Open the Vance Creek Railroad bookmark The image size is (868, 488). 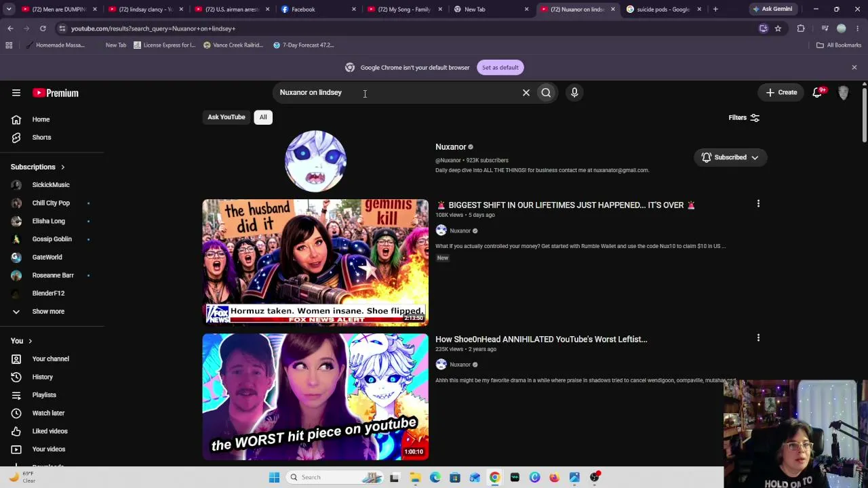pyautogui.click(x=233, y=45)
